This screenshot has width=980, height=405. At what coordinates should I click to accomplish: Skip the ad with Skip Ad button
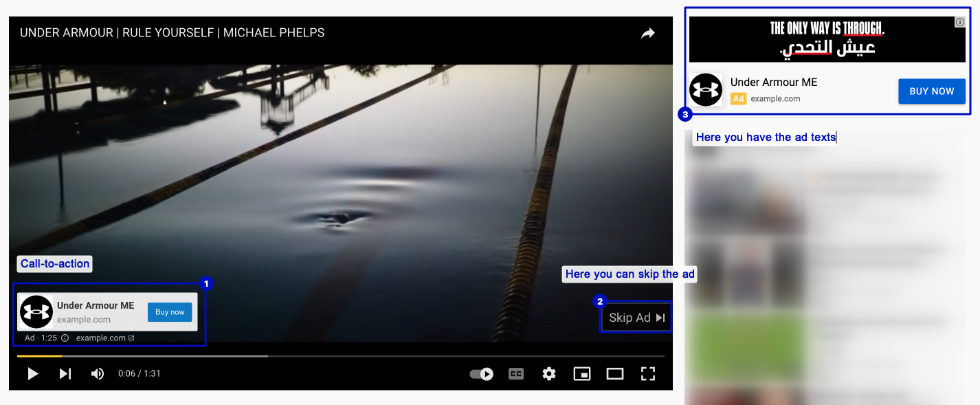pyautogui.click(x=636, y=318)
